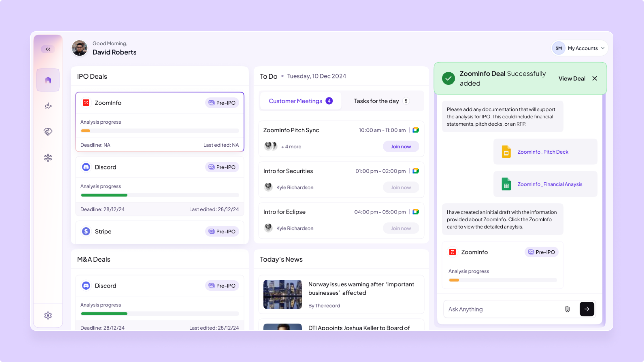Open the ZoomInfo_Financial Anaysis file link
The height and width of the screenshot is (362, 644).
(550, 184)
